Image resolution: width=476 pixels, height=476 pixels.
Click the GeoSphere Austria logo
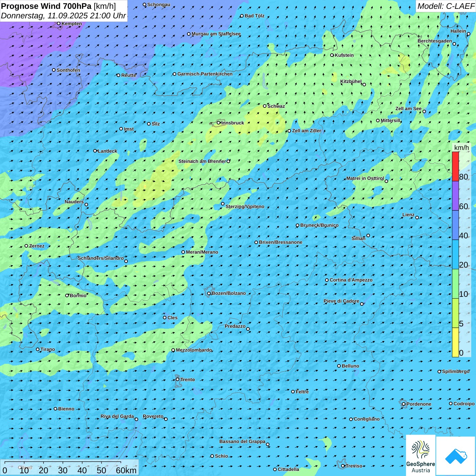(x=421, y=455)
